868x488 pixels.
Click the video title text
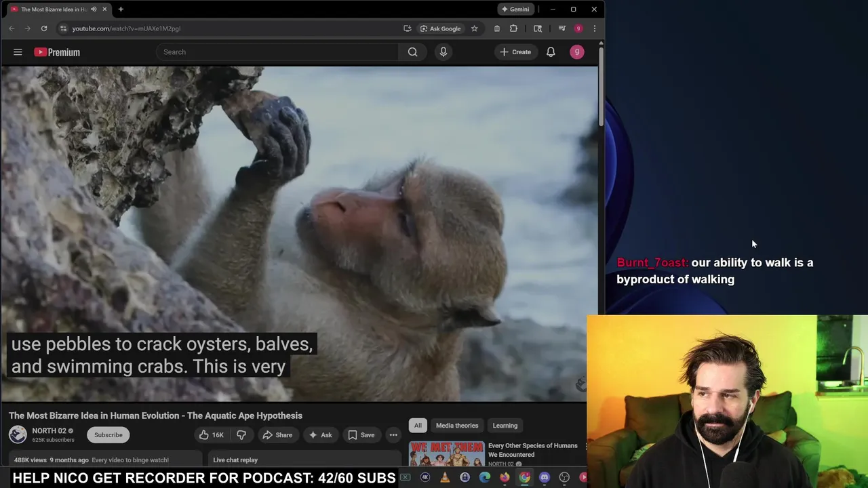(x=155, y=415)
